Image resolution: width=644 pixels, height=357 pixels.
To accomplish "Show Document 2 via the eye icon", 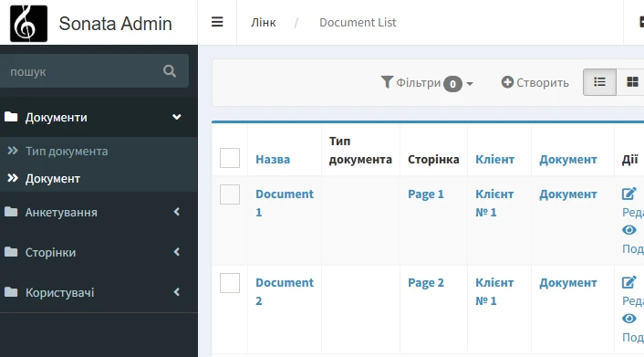I will pos(628,319).
